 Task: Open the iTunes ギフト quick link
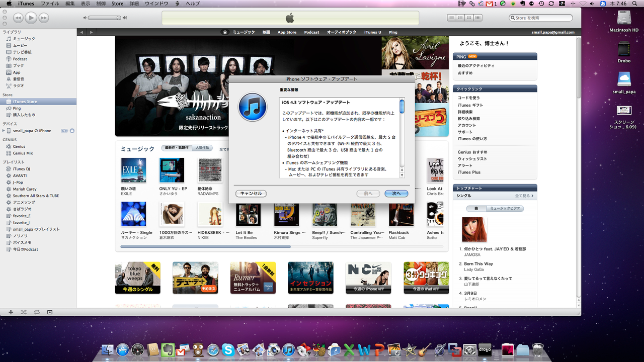pos(470,105)
